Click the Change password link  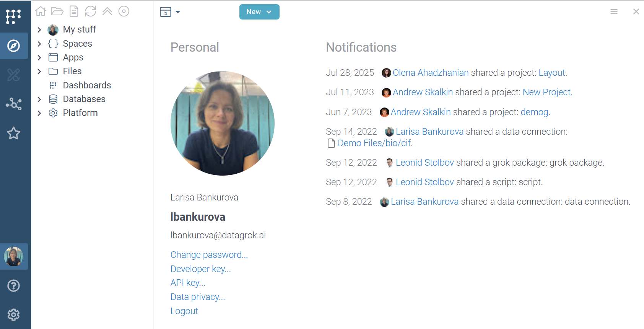(x=209, y=254)
